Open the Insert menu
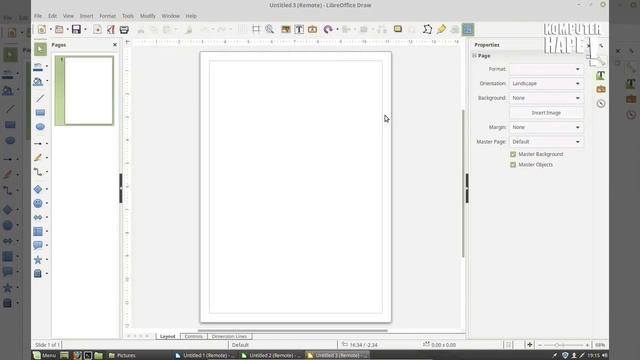This screenshot has height=360, width=640. click(x=86, y=16)
